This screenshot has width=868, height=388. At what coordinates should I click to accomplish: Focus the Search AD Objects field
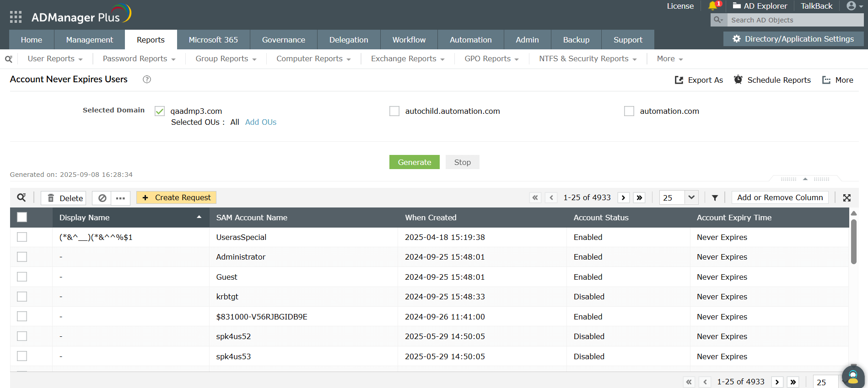pyautogui.click(x=796, y=20)
